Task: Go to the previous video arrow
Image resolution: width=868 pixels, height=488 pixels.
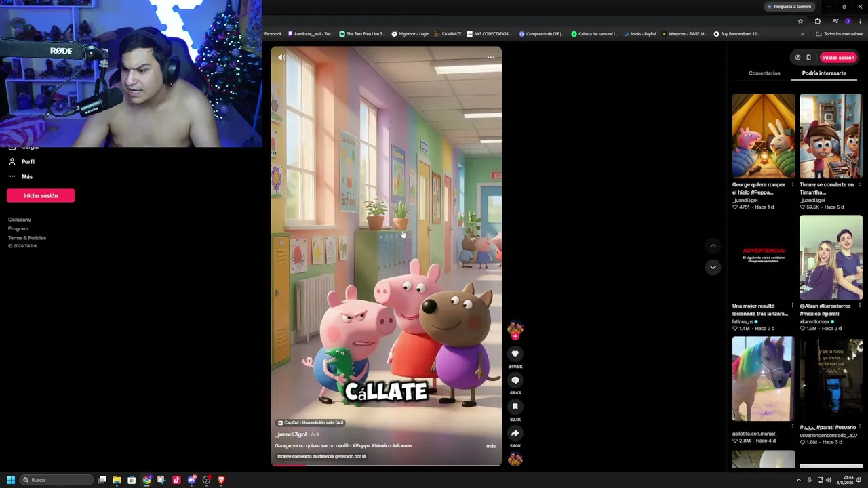Action: (x=713, y=245)
